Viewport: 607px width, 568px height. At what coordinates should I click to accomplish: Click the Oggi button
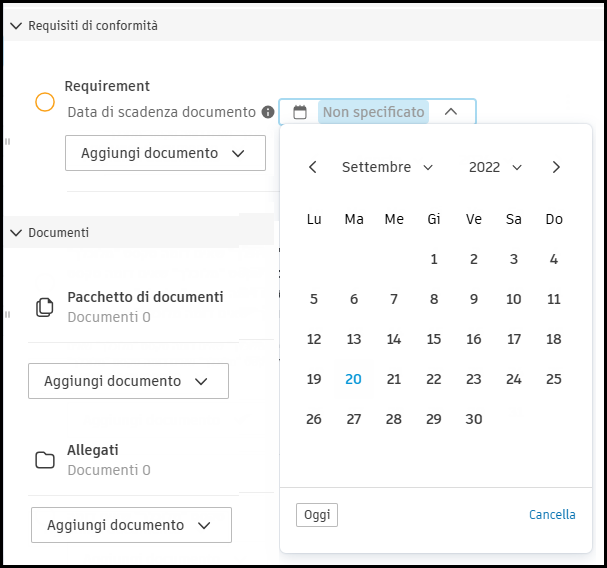point(317,515)
